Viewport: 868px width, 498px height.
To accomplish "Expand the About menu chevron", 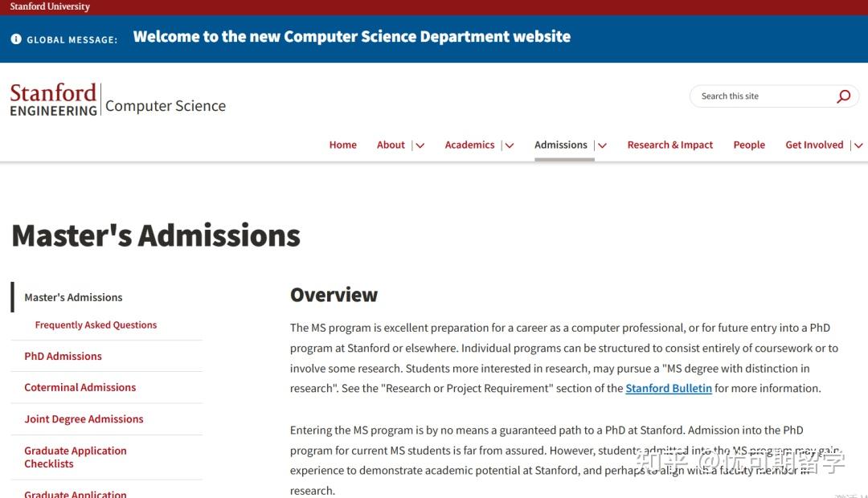I will (x=420, y=145).
